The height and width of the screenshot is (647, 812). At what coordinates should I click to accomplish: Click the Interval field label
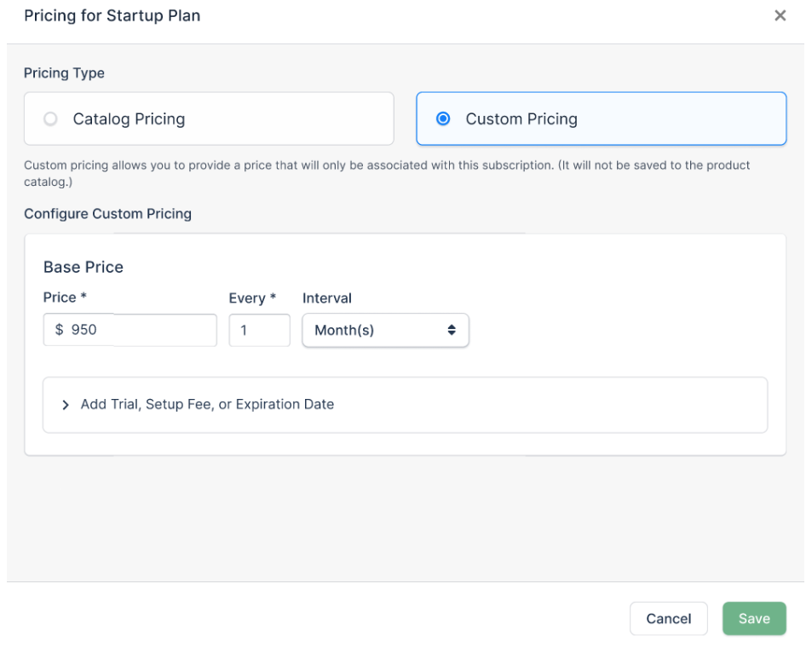327,298
